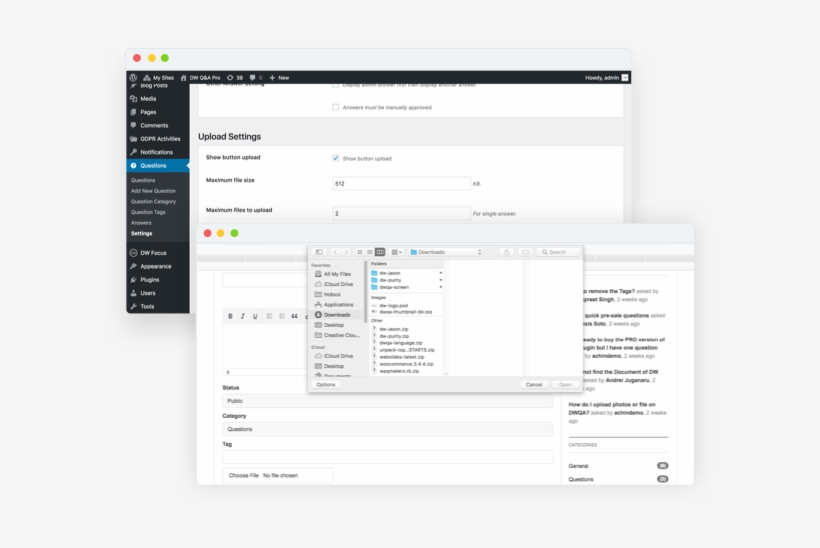Toggle the file dialog sidebar icon
Image resolution: width=820 pixels, height=548 pixels.
(x=319, y=252)
